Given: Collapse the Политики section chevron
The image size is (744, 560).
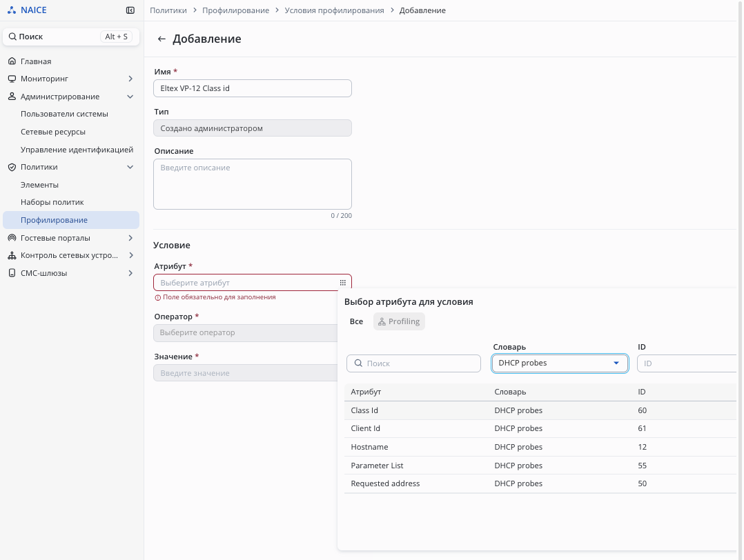Looking at the screenshot, I should pos(130,168).
